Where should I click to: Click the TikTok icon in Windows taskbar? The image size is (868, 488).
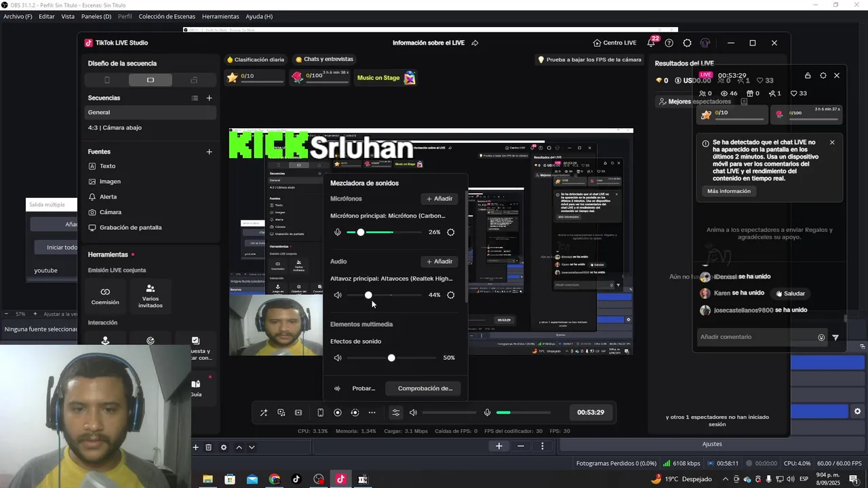tap(296, 479)
